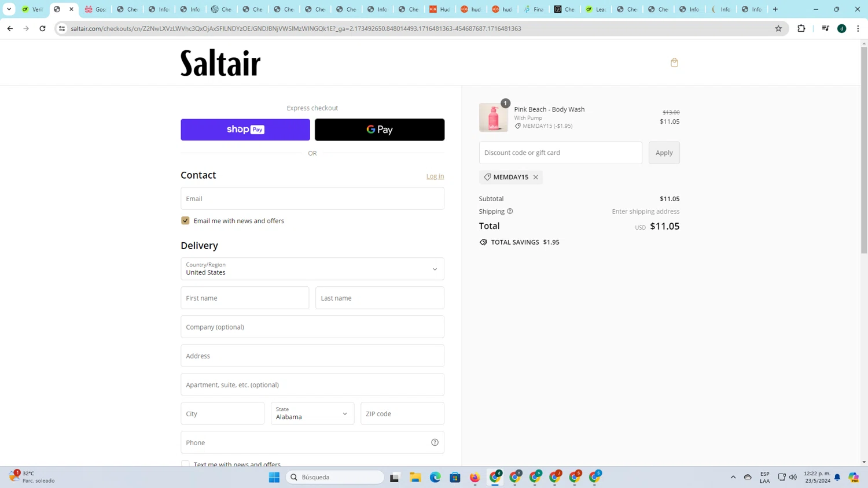The height and width of the screenshot is (488, 868).
Task: Switch to the Hud tab with red icon
Action: [439, 9]
